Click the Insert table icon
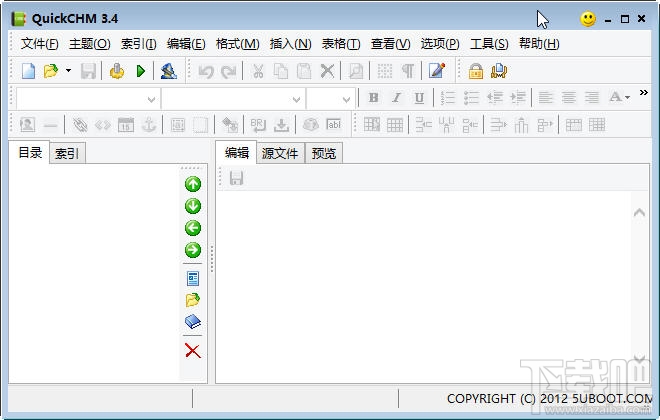This screenshot has width=660, height=420. point(394,125)
